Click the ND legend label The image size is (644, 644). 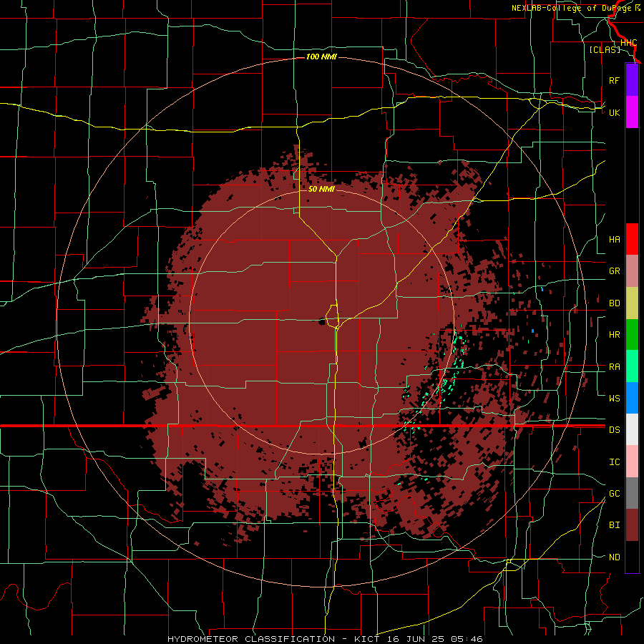614,557
